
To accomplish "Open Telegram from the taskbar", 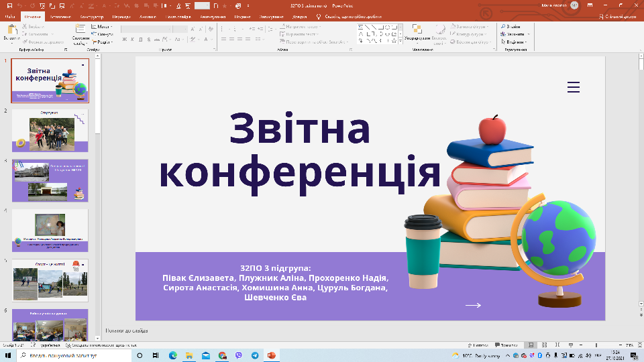I will tap(255, 355).
